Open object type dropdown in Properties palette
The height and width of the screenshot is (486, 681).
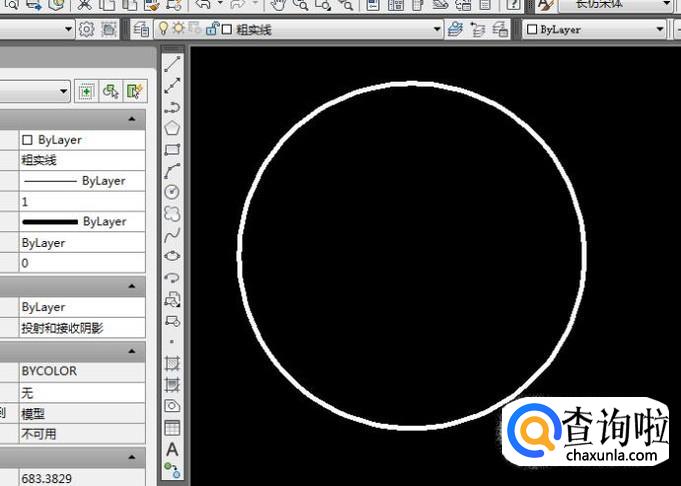click(x=63, y=91)
